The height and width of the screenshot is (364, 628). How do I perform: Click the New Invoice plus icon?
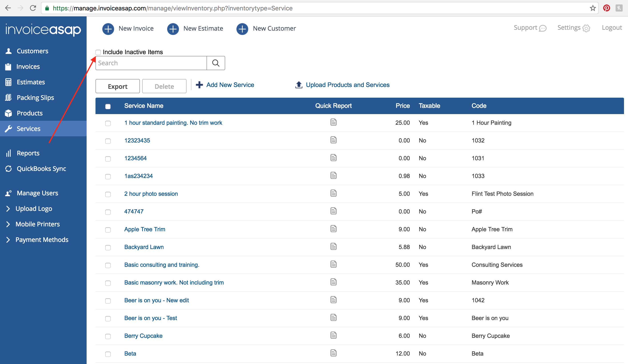[108, 29]
